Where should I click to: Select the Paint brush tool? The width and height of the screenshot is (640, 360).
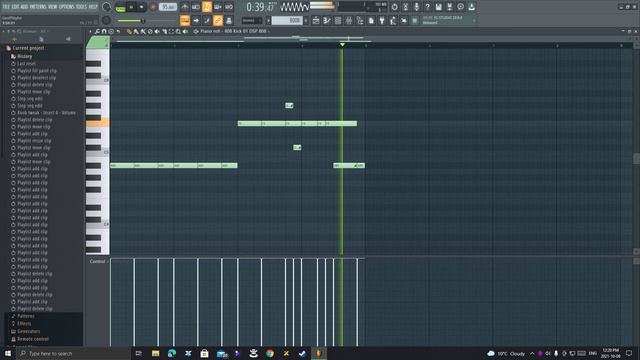pos(136,31)
